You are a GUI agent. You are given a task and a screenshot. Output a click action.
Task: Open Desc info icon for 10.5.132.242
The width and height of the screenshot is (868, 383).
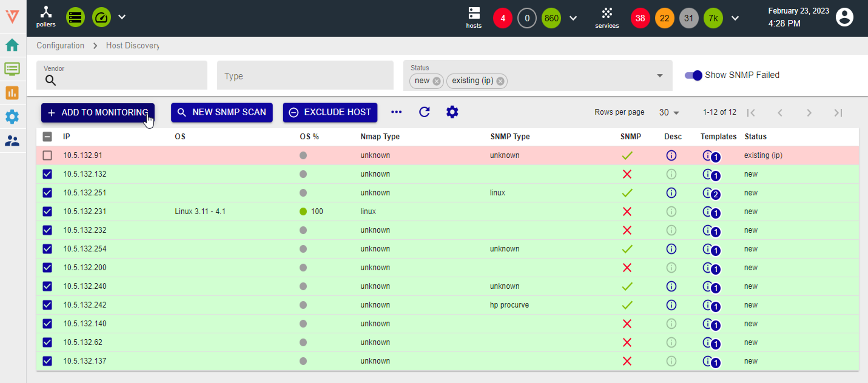(671, 305)
